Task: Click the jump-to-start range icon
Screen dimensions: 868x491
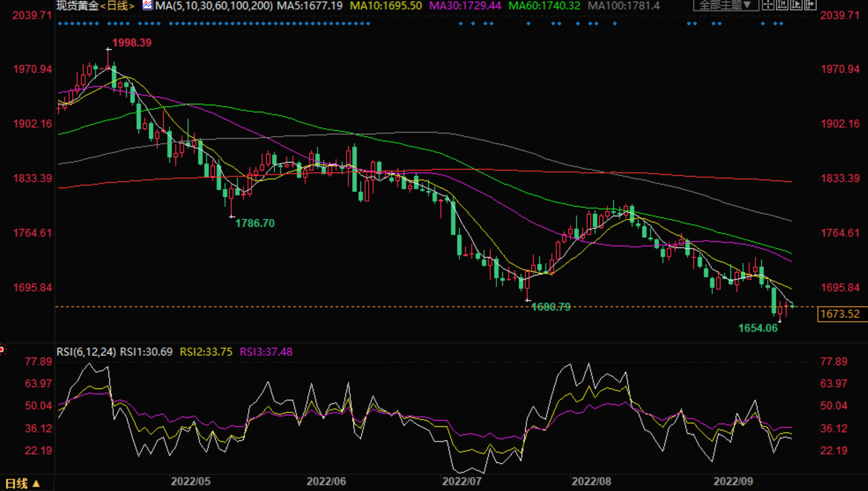Action: 782,5
